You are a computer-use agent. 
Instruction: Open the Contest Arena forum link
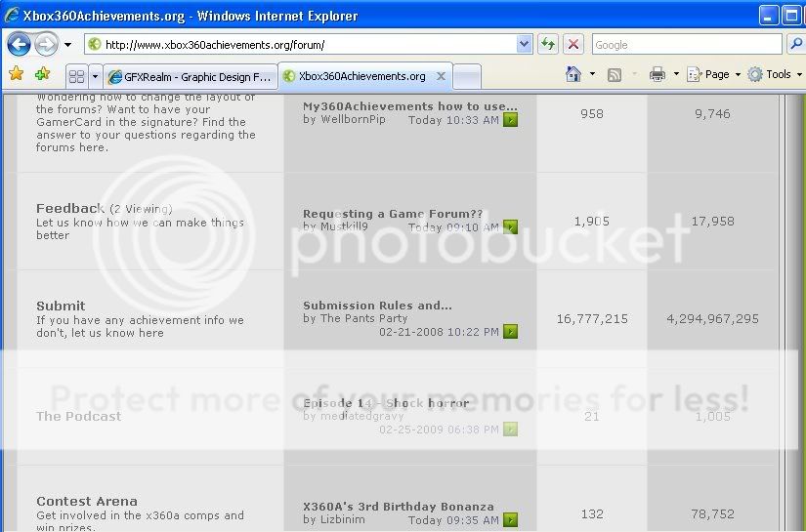(x=87, y=501)
